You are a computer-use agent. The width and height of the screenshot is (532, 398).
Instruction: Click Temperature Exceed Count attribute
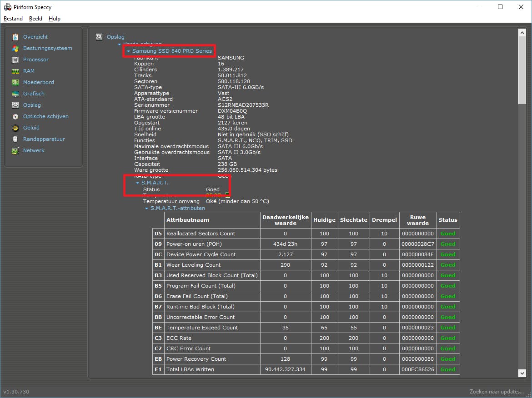202,328
